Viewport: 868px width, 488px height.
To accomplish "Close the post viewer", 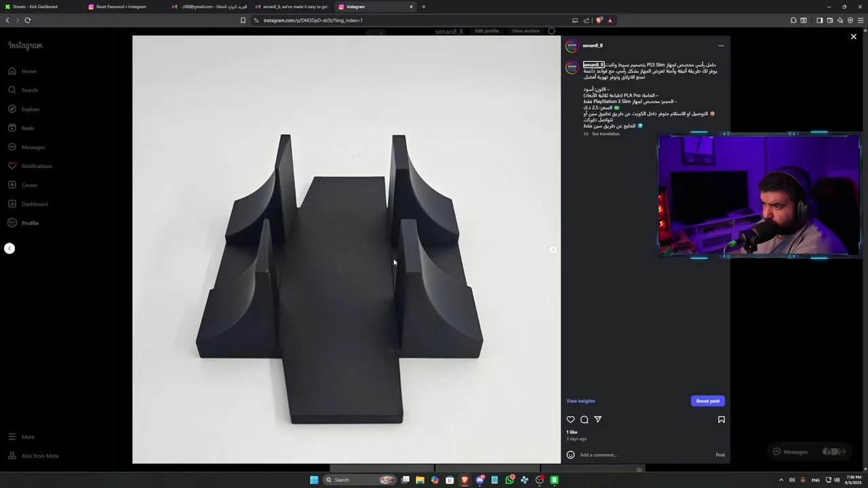I will click(x=854, y=37).
